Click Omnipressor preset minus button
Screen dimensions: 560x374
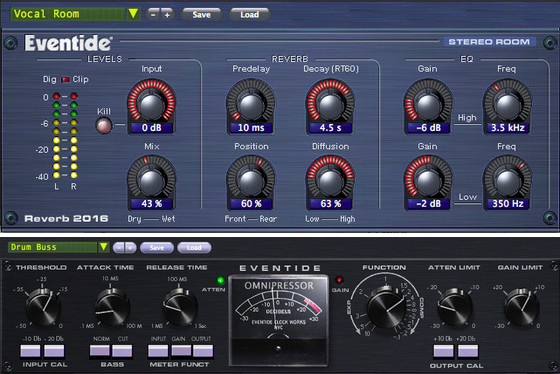coord(119,248)
